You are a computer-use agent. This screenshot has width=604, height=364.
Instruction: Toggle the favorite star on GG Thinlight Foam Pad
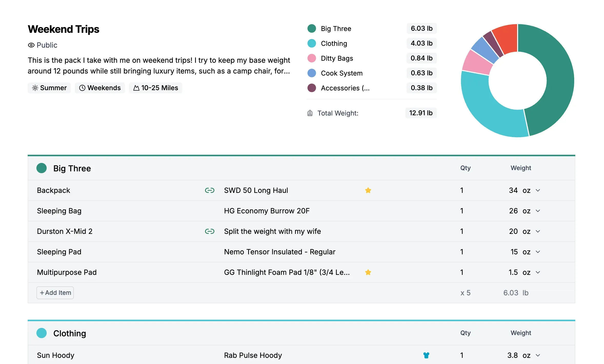(368, 272)
